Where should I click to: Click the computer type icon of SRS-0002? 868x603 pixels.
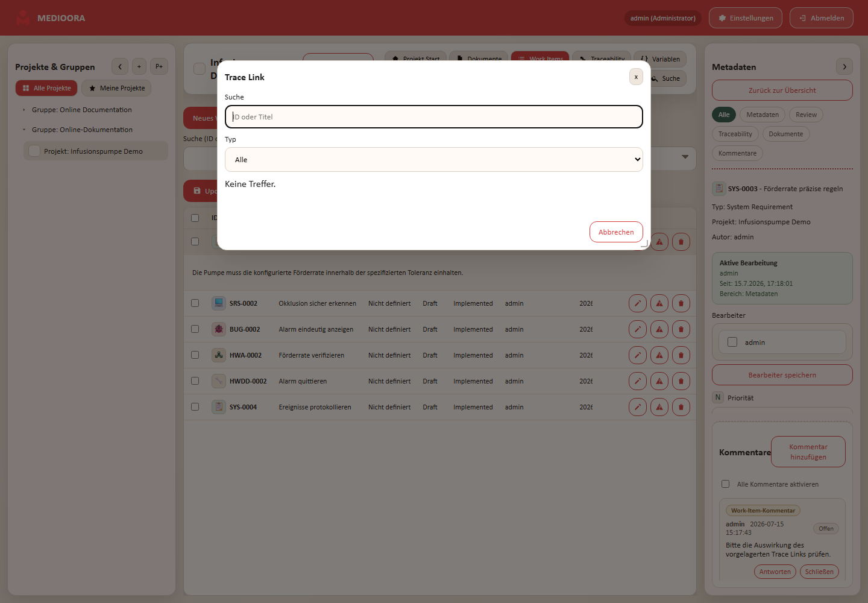pyautogui.click(x=219, y=303)
